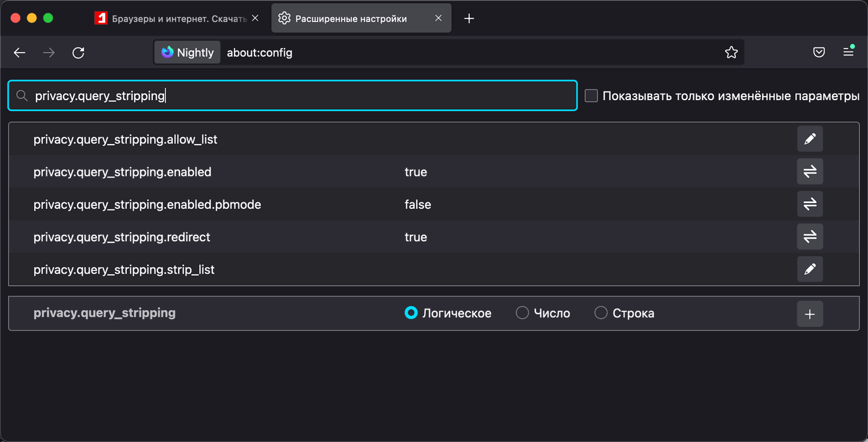
Task: Select the Строка radio option
Action: (601, 313)
